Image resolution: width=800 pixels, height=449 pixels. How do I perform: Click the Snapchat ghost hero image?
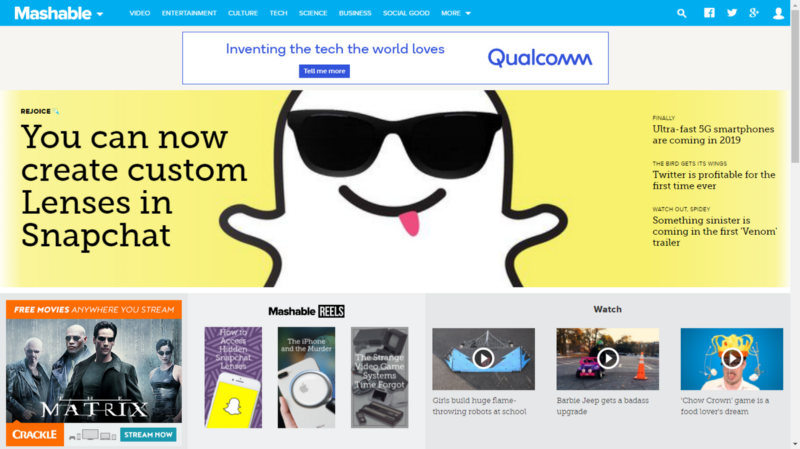(x=394, y=188)
